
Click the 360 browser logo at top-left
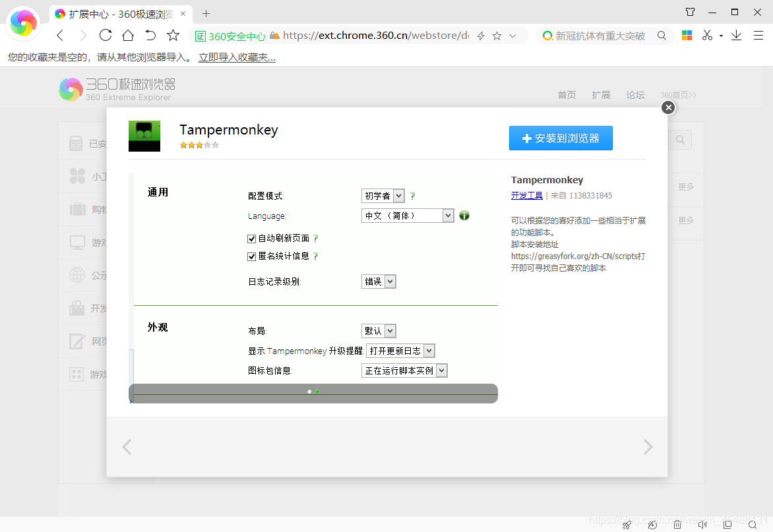point(23,23)
